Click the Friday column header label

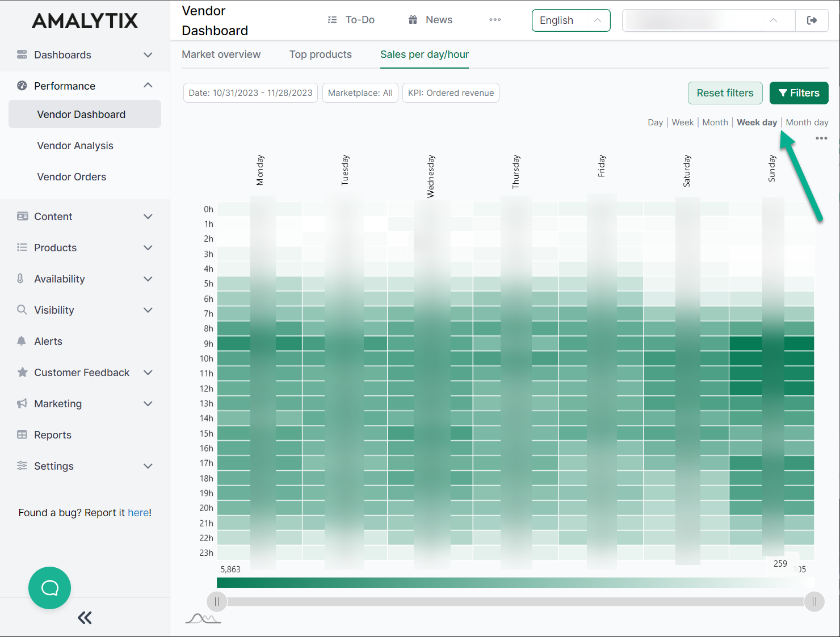click(602, 166)
